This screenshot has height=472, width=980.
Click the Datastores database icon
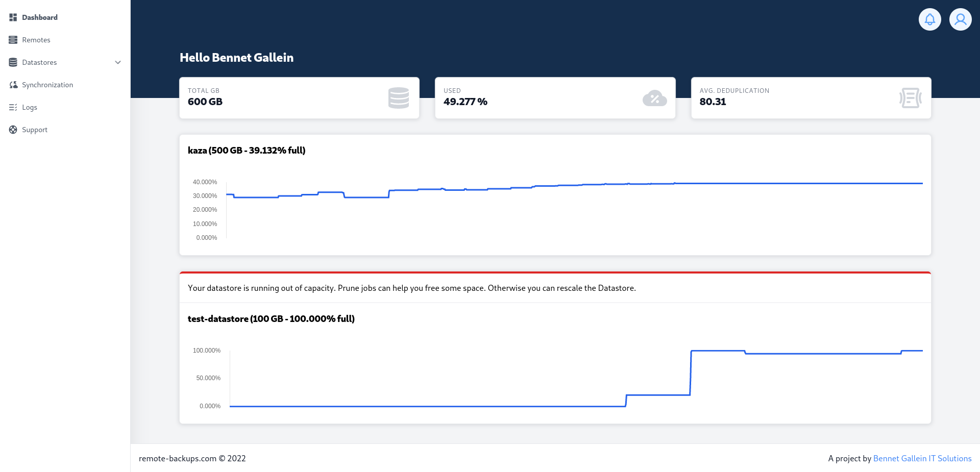click(x=13, y=62)
